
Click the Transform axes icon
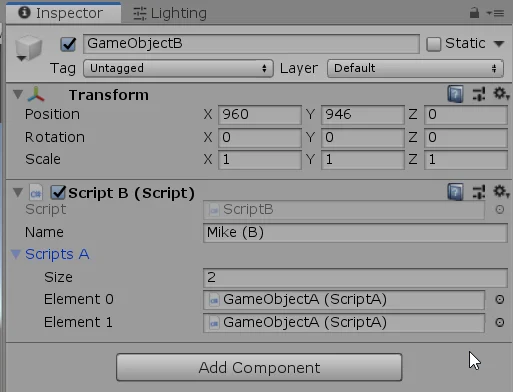(x=36, y=95)
